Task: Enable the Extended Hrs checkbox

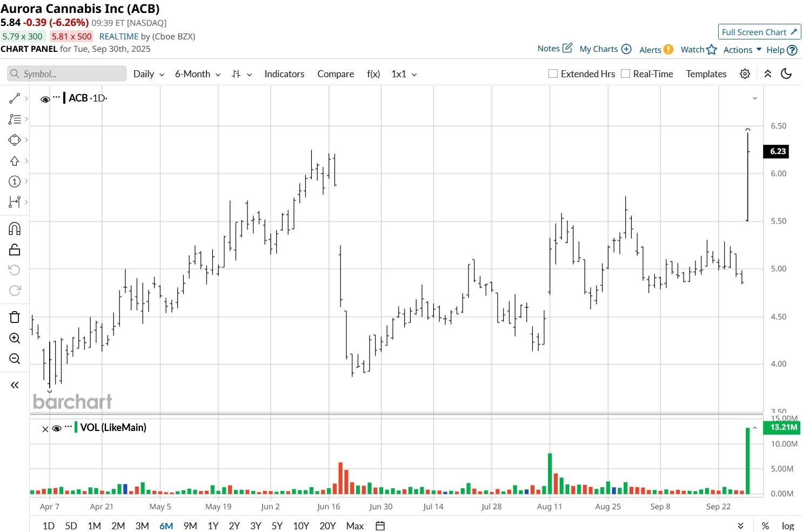Action: click(x=553, y=73)
